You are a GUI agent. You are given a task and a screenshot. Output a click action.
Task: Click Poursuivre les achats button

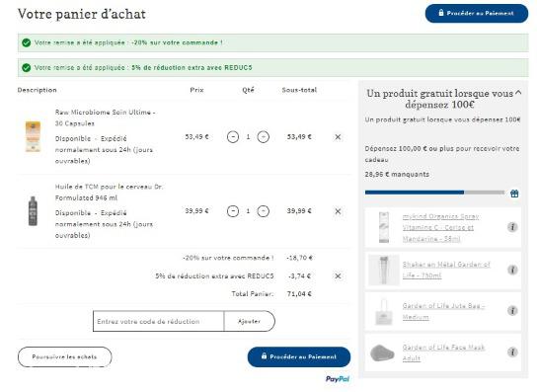click(65, 357)
